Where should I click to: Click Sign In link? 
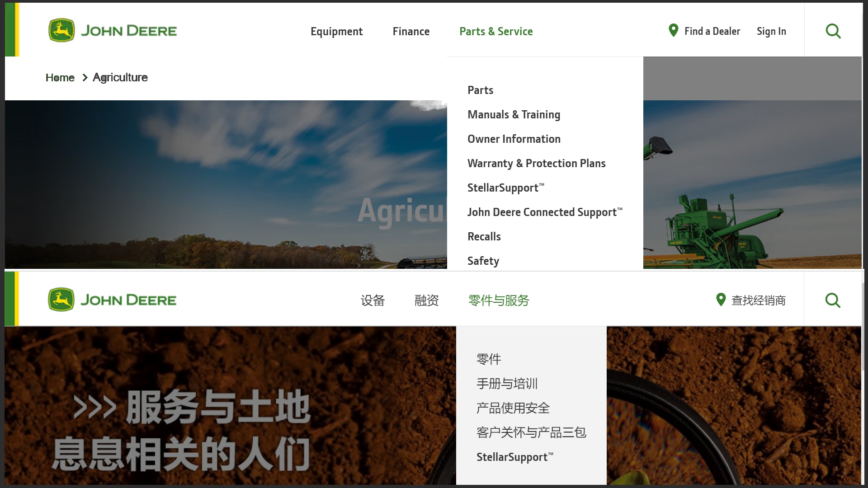[771, 31]
